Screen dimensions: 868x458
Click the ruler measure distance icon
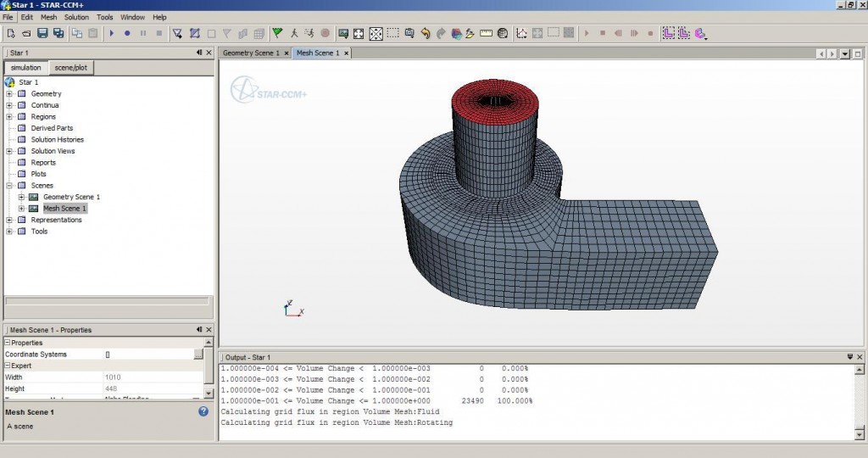point(486,33)
